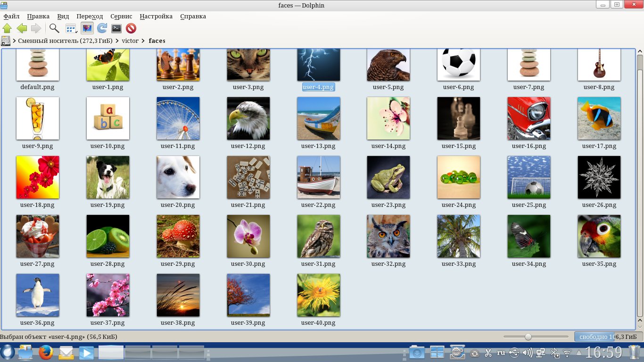Open the volume control in the tray
Viewport: 644px width, 362px height.
point(528,353)
